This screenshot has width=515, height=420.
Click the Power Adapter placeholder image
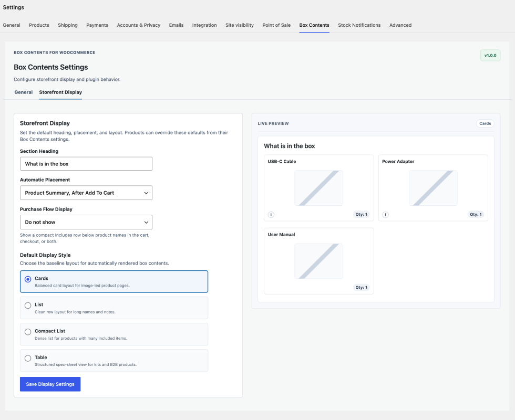(x=433, y=188)
